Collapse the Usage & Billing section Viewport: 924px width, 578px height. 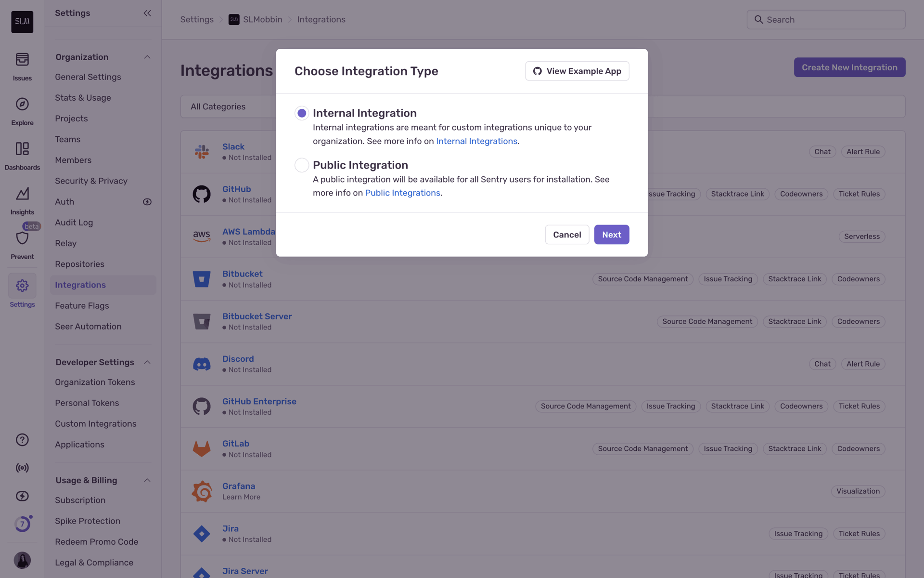(x=147, y=480)
